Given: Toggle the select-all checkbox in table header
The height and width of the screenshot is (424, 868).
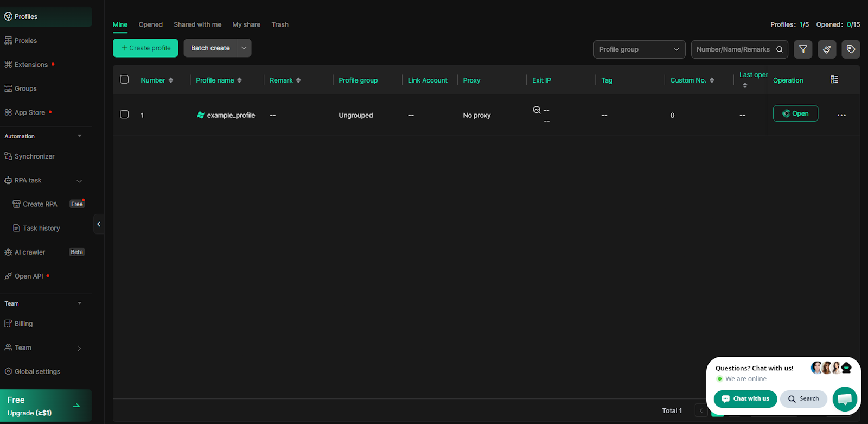Looking at the screenshot, I should [x=124, y=80].
